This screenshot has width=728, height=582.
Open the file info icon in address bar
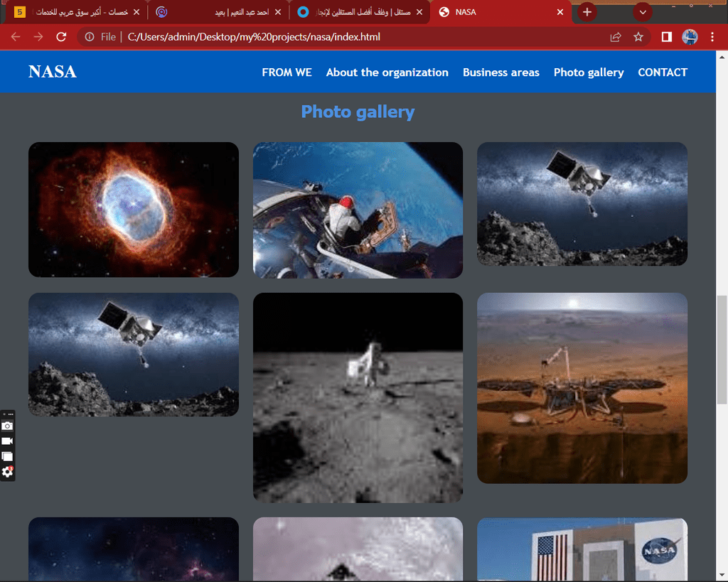click(x=90, y=37)
